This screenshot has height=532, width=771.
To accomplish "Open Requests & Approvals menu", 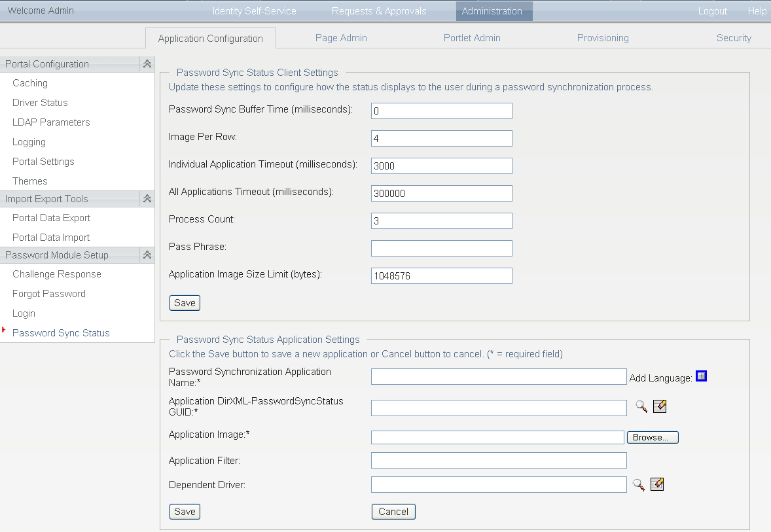I will click(x=379, y=11).
